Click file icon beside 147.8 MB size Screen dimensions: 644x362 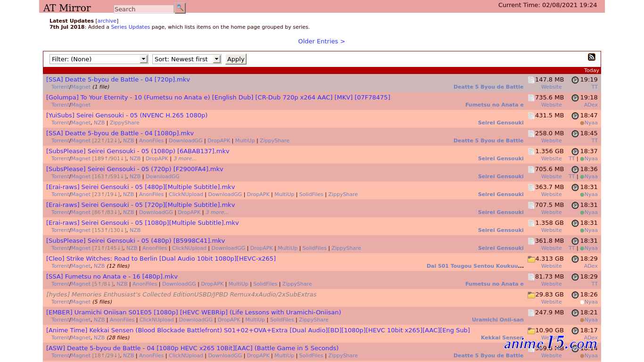coord(531,80)
